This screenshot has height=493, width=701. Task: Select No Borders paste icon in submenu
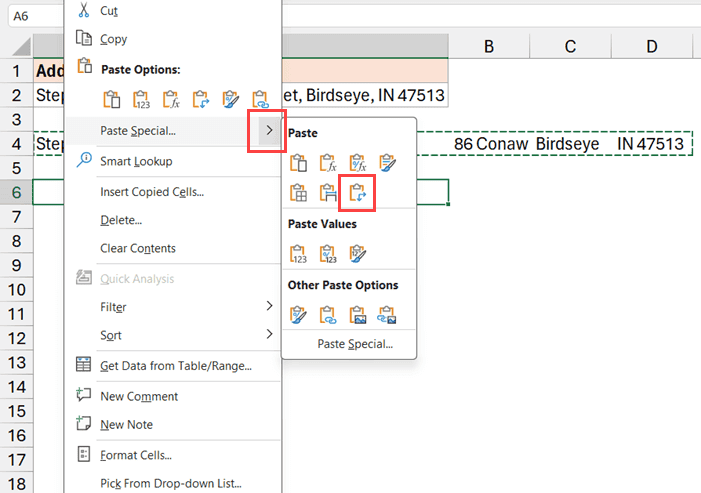[297, 192]
